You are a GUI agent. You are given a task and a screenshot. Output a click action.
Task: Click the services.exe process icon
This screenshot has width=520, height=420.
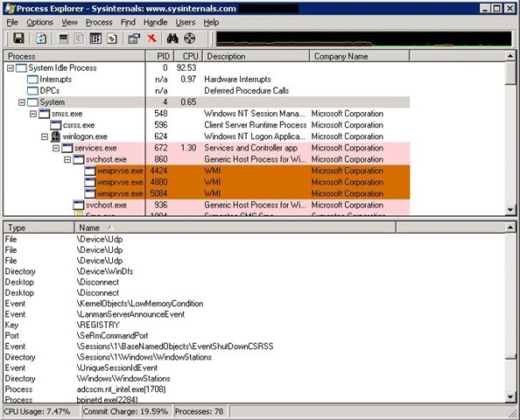click(x=67, y=148)
